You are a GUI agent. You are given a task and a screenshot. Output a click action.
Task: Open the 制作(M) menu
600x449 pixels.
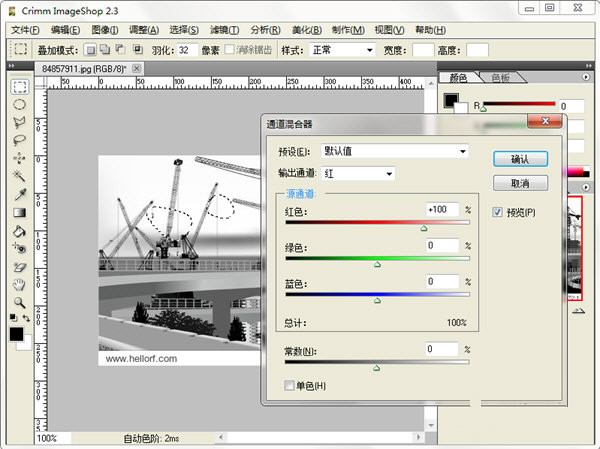coord(348,30)
